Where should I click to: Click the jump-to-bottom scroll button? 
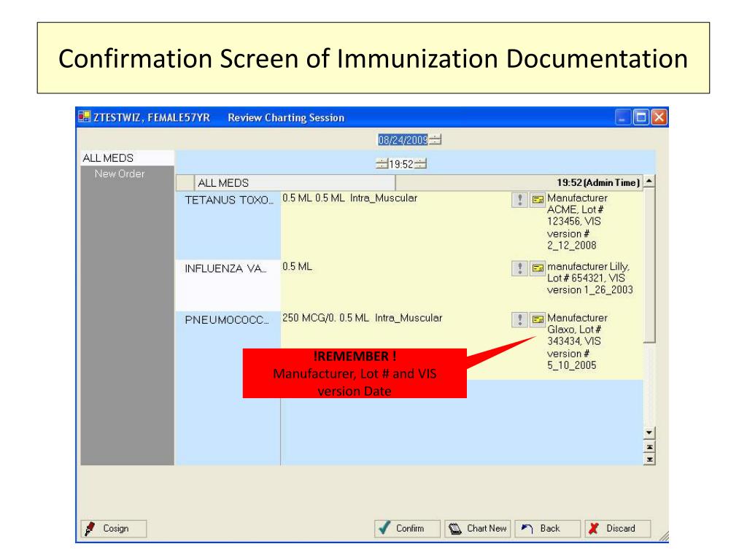click(649, 459)
